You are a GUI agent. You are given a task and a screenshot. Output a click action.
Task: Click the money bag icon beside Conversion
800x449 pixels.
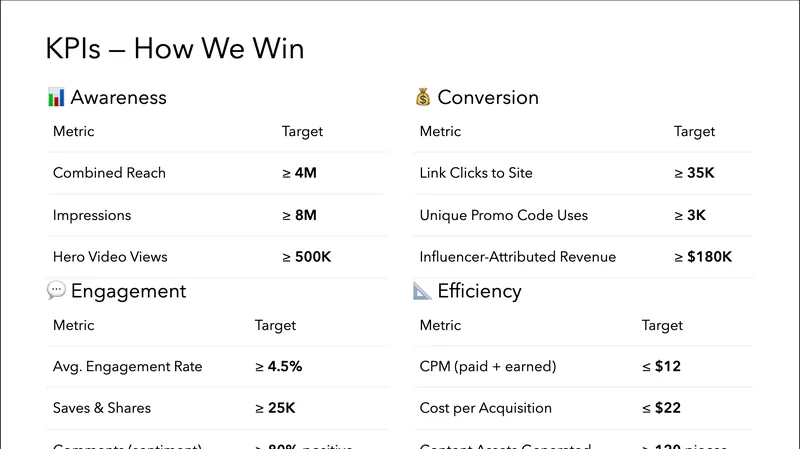coord(423,97)
